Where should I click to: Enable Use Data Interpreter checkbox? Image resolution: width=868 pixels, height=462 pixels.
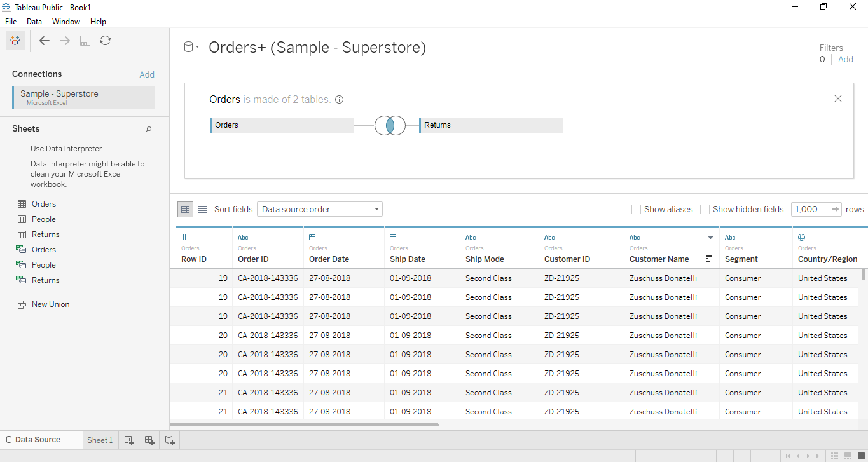pyautogui.click(x=23, y=149)
